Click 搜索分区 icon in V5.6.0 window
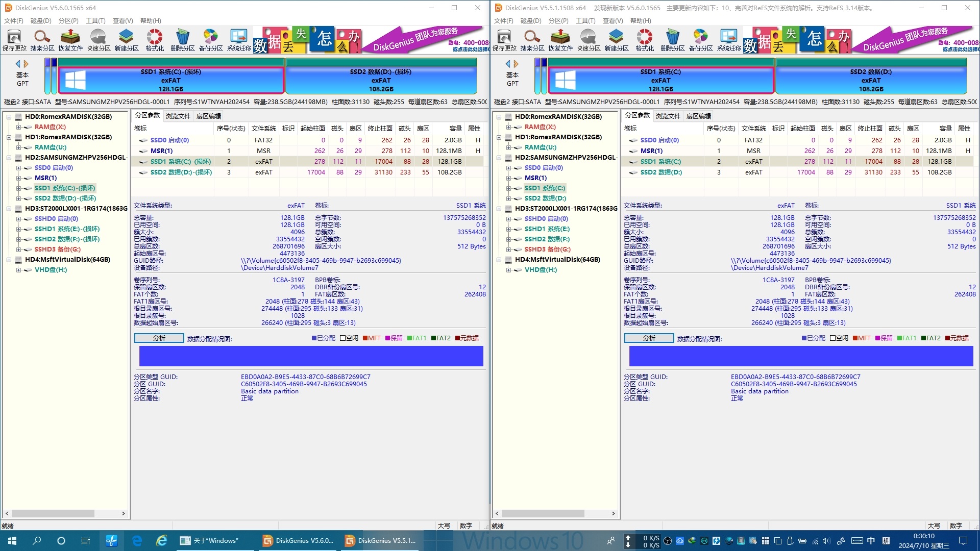The height and width of the screenshot is (551, 980). pyautogui.click(x=42, y=40)
